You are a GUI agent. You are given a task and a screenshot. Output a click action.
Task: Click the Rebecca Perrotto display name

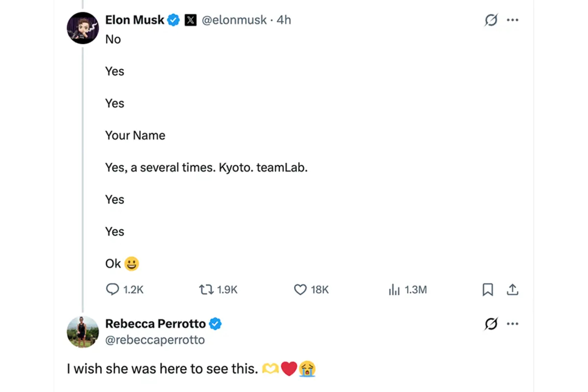(x=155, y=324)
